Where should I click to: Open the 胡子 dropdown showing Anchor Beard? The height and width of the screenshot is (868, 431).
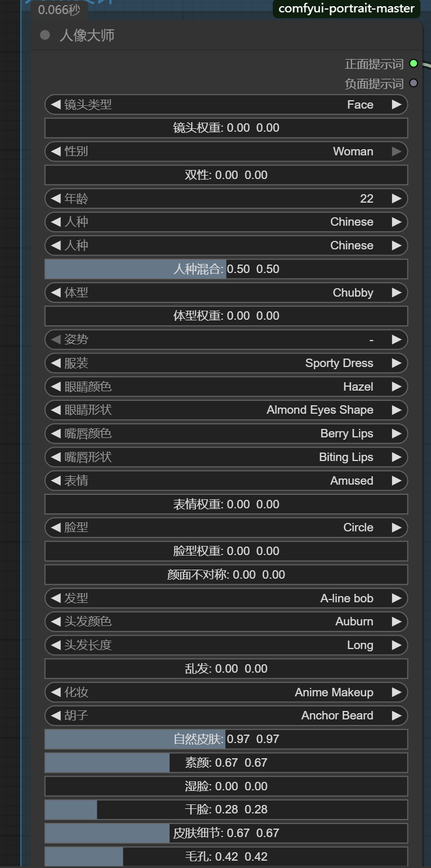click(226, 715)
